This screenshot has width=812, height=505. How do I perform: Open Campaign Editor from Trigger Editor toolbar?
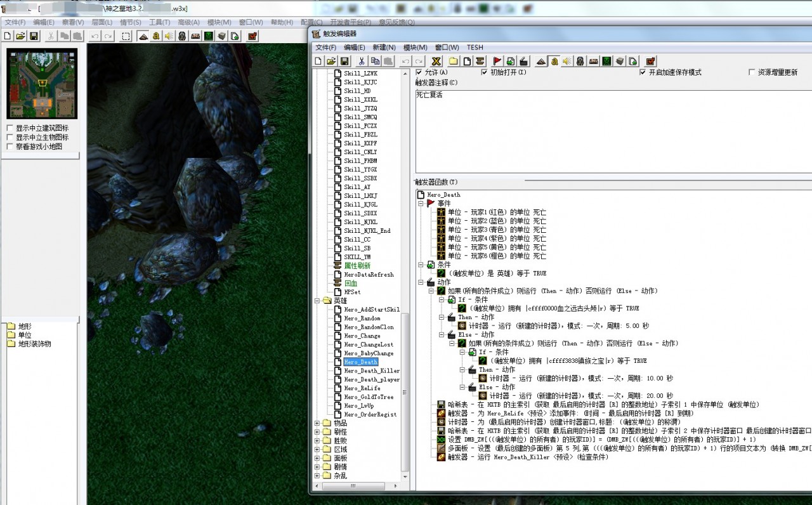tap(594, 61)
